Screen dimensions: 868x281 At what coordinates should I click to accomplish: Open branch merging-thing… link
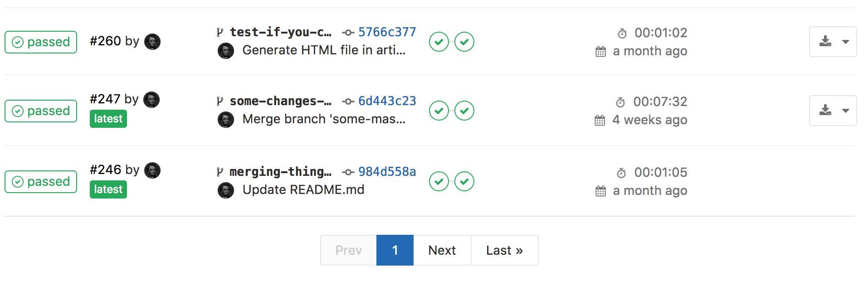pos(280,172)
